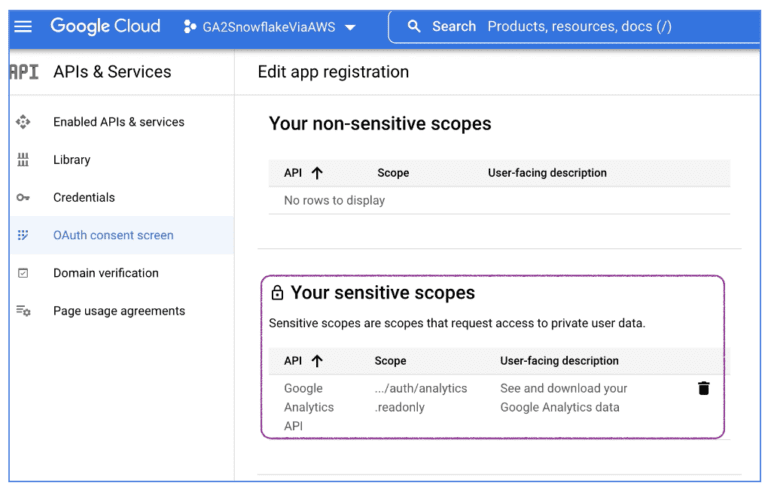Go to Library page
The image size is (768, 492).
(x=72, y=160)
